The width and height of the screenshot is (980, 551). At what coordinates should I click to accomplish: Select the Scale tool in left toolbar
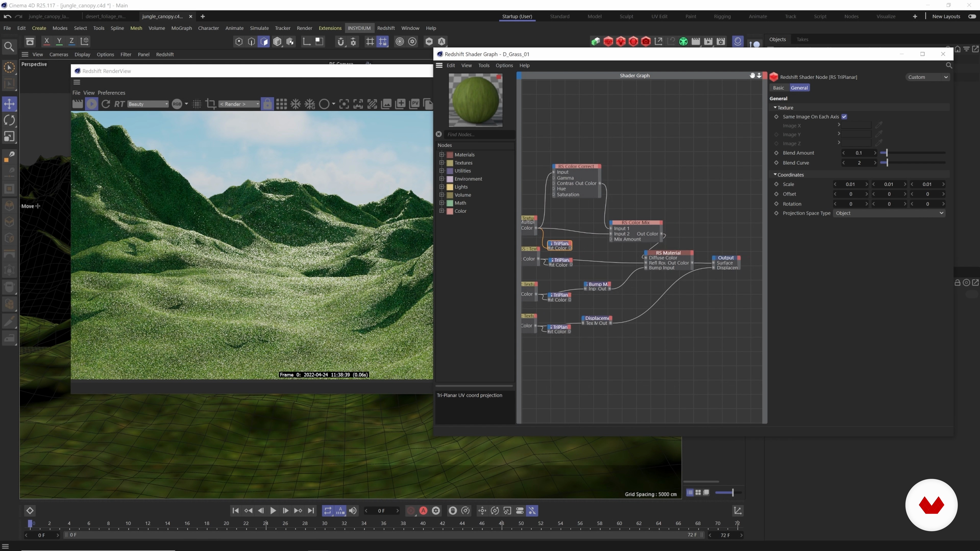click(x=9, y=136)
